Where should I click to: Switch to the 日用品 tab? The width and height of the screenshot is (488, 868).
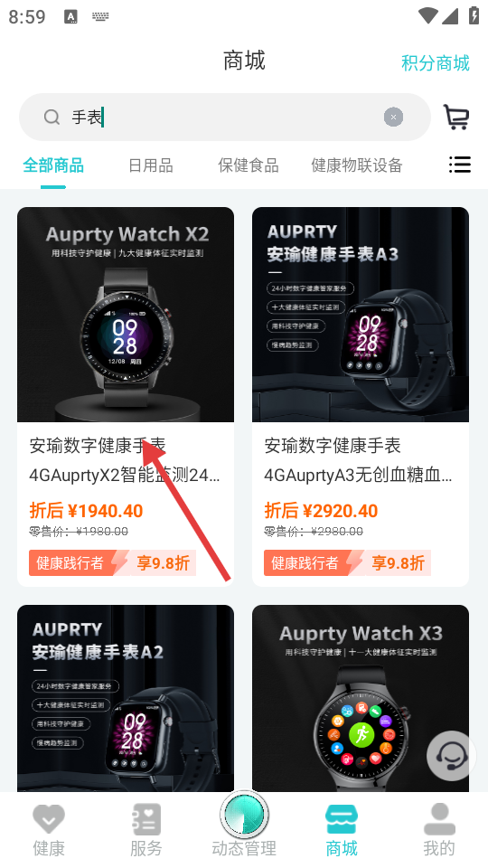pyautogui.click(x=151, y=165)
